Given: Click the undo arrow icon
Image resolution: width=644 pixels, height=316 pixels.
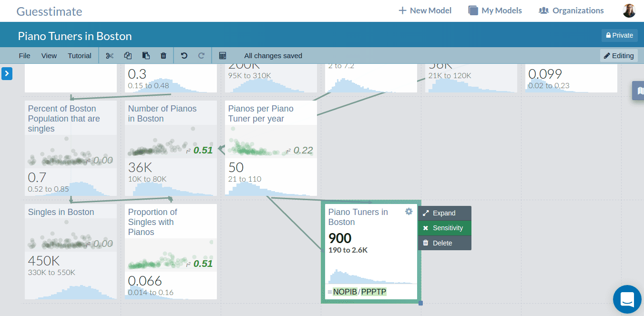Looking at the screenshot, I should (184, 56).
